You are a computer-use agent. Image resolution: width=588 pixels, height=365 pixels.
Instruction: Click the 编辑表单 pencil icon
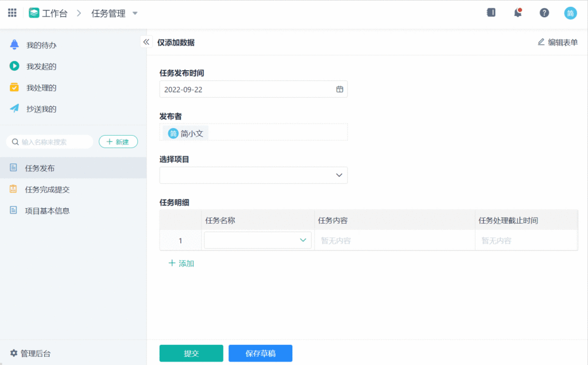point(540,42)
